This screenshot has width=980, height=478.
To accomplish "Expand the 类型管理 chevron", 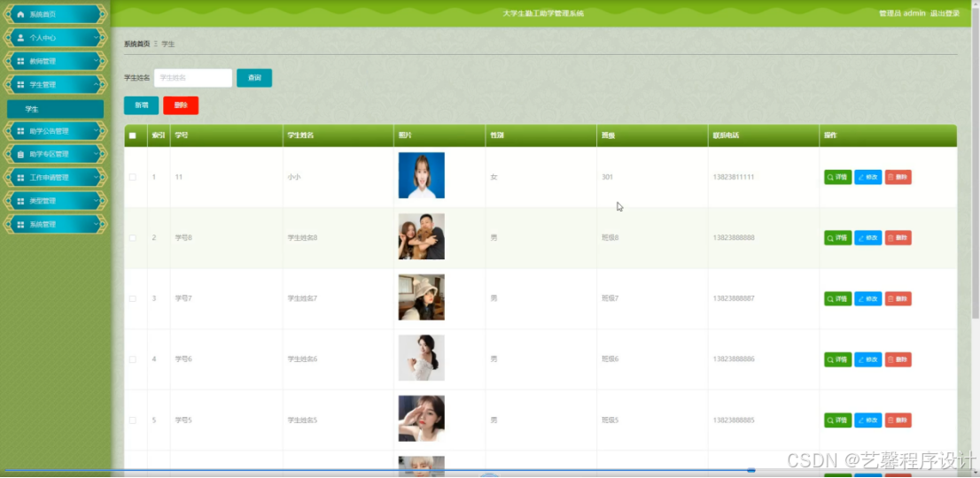I will click(x=96, y=201).
